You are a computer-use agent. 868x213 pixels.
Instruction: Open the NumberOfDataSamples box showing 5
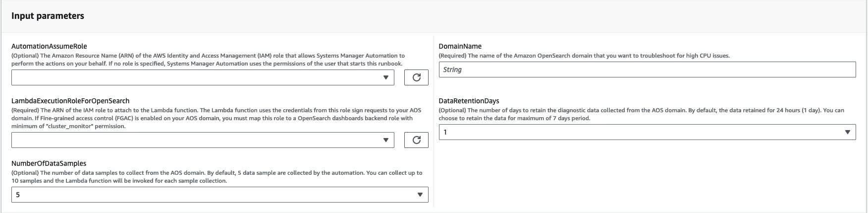tap(213, 195)
